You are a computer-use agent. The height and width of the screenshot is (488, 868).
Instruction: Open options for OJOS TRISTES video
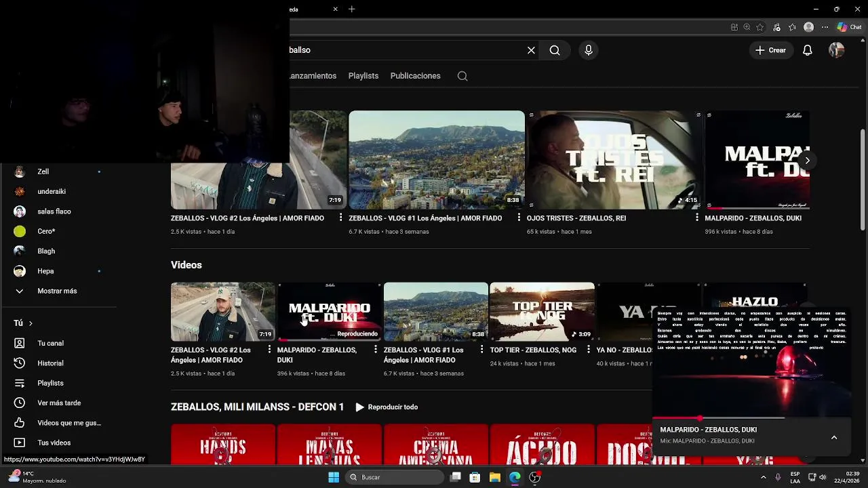(x=696, y=218)
